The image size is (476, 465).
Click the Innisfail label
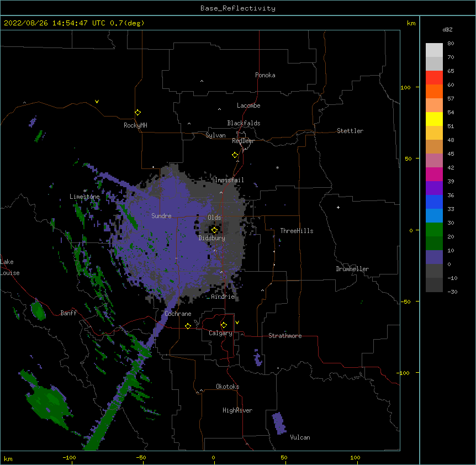[x=229, y=180]
